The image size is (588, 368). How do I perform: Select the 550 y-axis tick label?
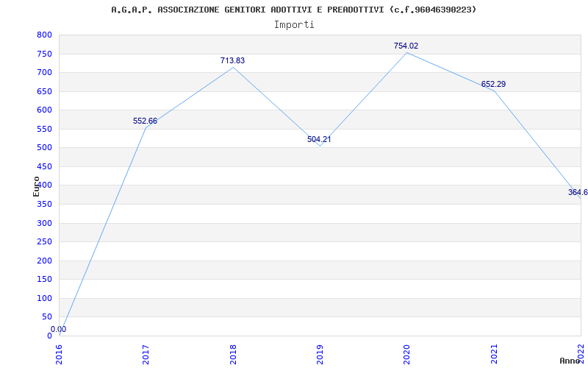coord(44,130)
